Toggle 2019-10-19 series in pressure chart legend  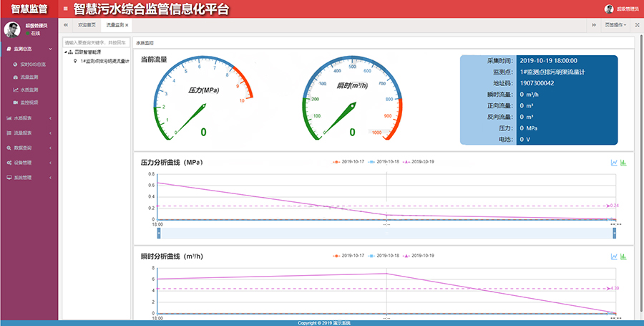[x=418, y=162]
